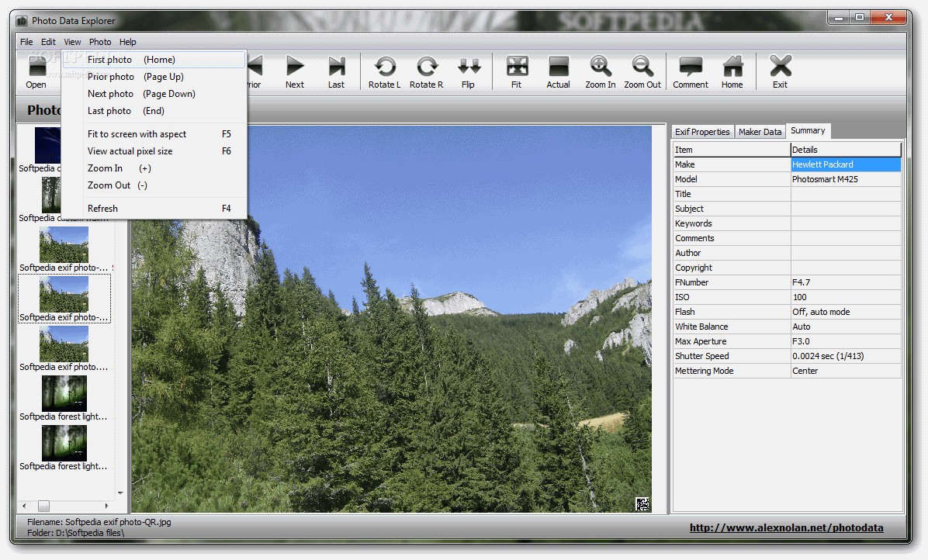Click the Exit toolbar icon
The width and height of the screenshot is (928, 560).
(x=780, y=71)
